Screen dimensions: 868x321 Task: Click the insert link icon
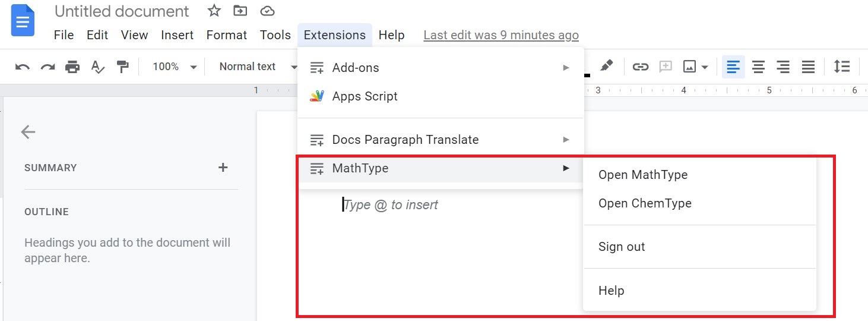640,67
